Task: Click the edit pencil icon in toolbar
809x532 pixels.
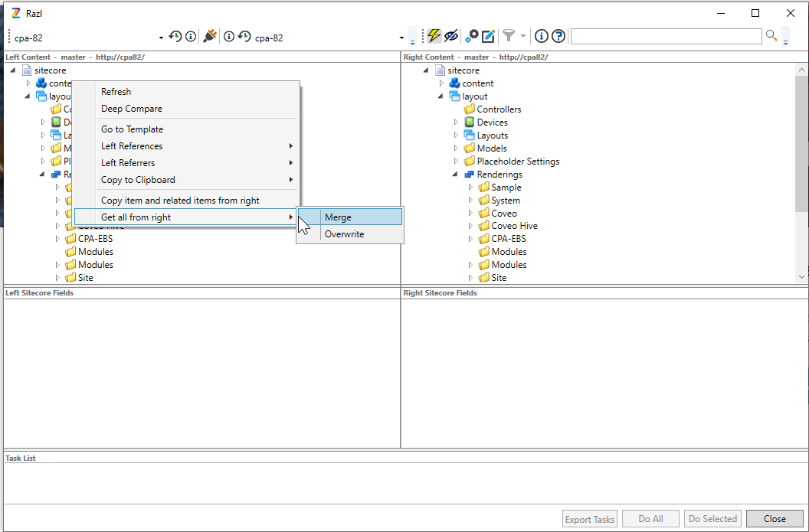Action: coord(488,36)
